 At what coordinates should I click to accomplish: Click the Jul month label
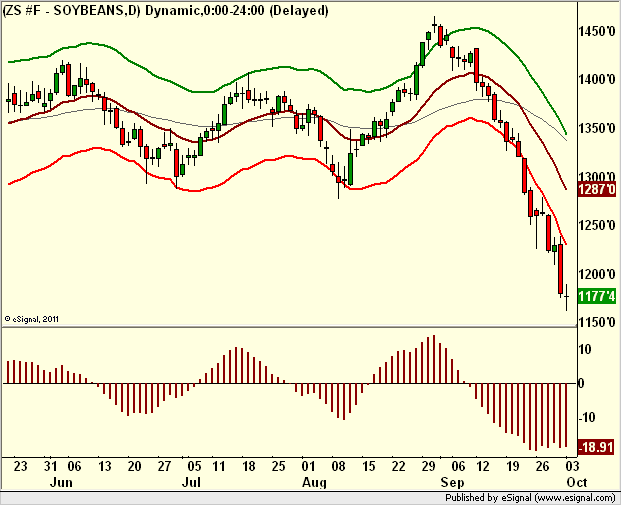click(191, 482)
